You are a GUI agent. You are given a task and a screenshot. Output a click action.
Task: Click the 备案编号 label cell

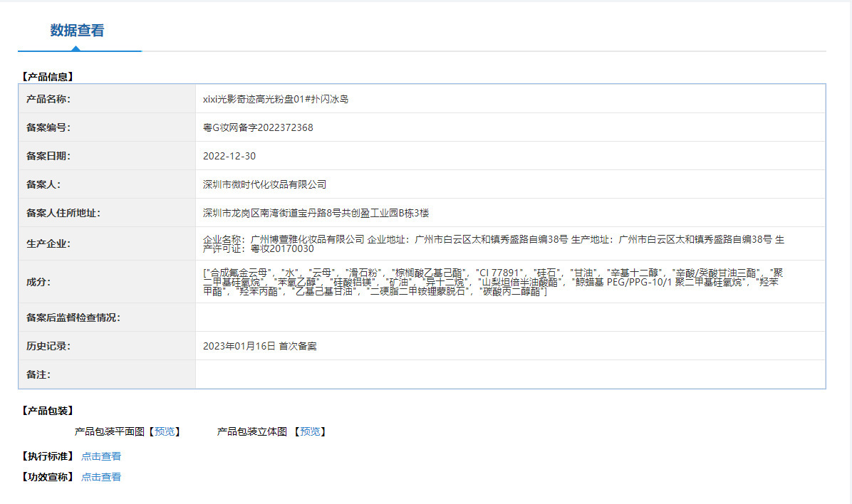[x=107, y=127]
